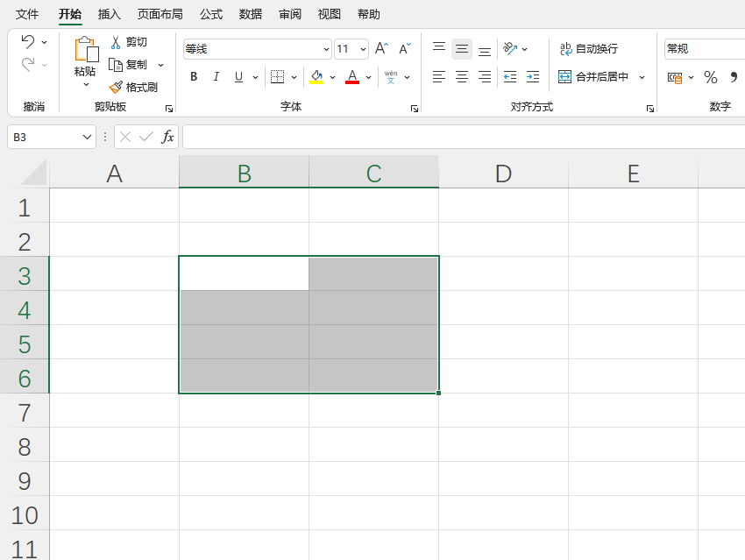Toggle italic formatting

(x=216, y=76)
